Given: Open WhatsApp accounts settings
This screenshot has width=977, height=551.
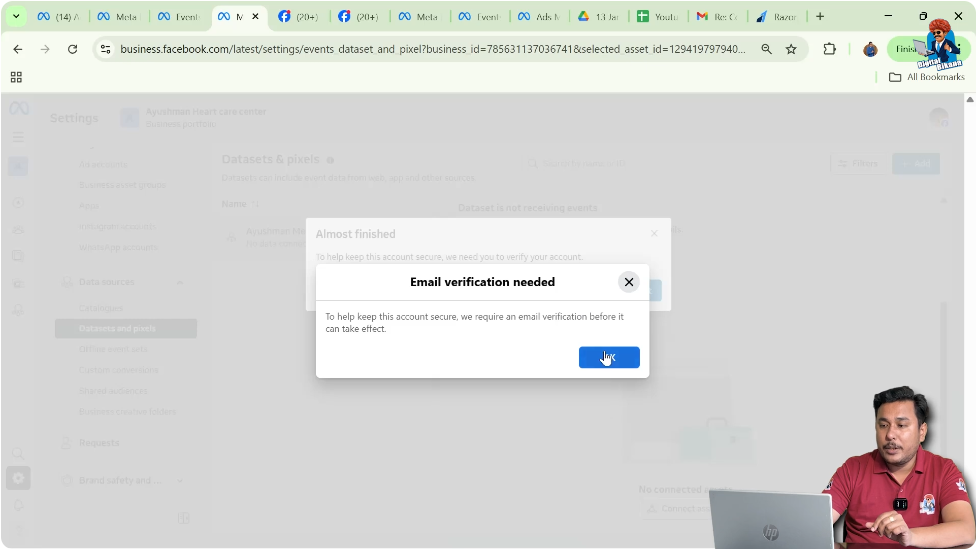Looking at the screenshot, I should coord(118,247).
